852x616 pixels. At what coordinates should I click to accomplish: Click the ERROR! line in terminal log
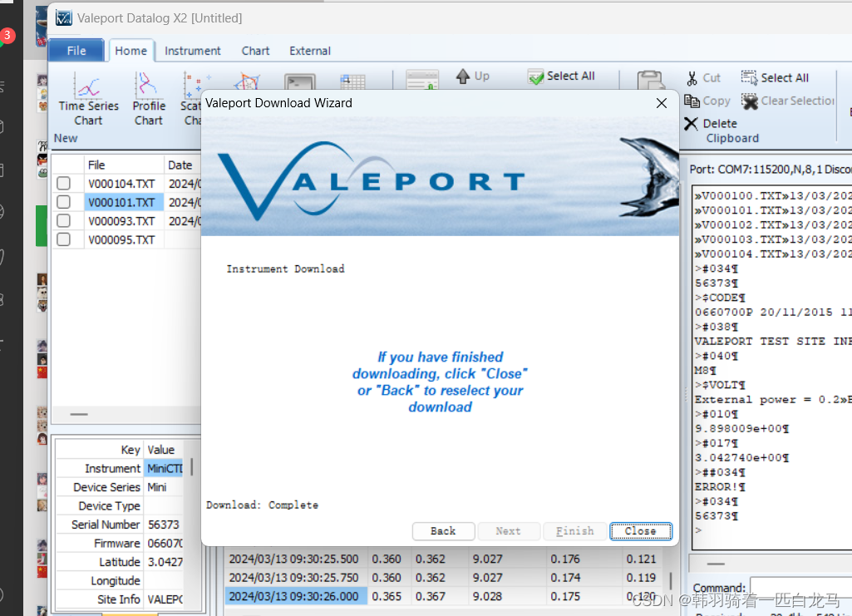tap(720, 487)
